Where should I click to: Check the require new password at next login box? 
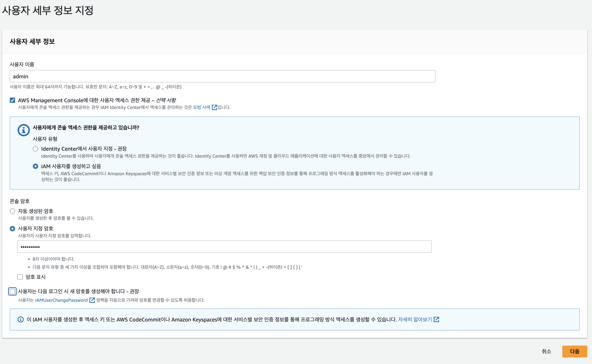[13, 291]
